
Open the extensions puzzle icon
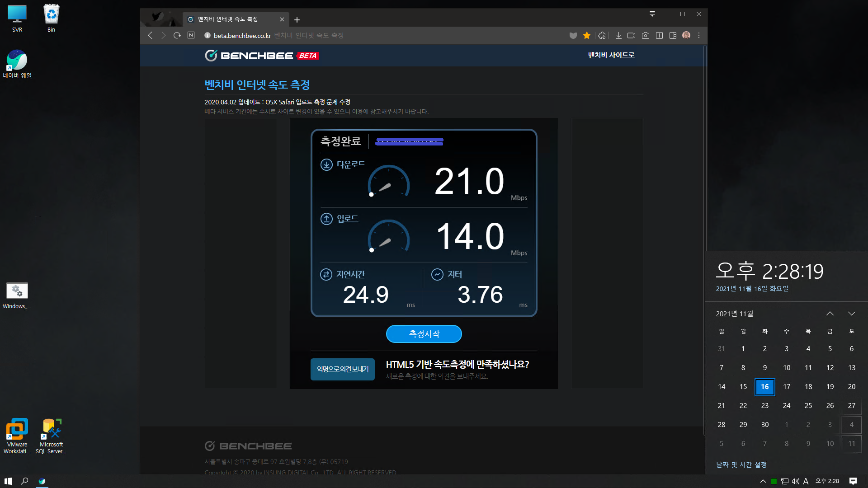[x=602, y=35]
